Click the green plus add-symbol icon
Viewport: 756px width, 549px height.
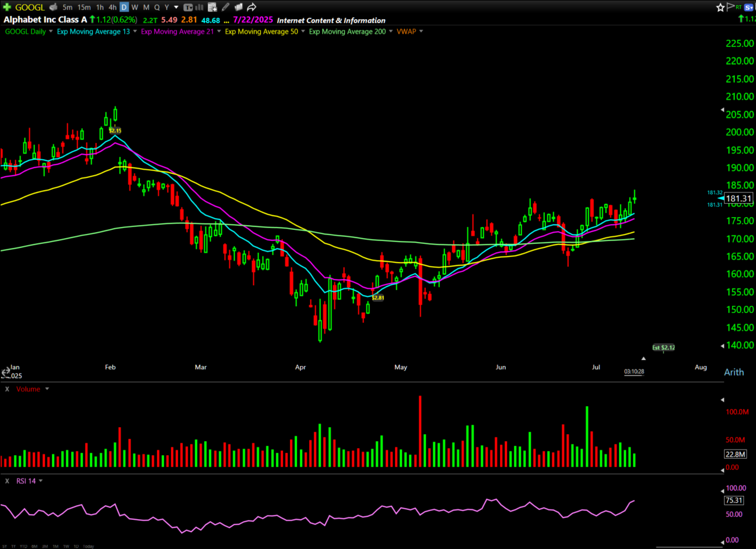click(x=7, y=7)
